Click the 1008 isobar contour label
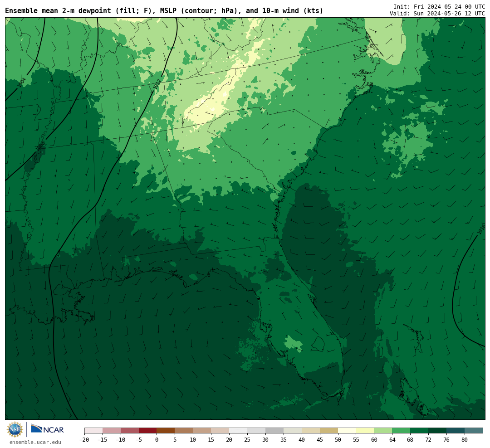The width and height of the screenshot is (490, 448). (40, 146)
